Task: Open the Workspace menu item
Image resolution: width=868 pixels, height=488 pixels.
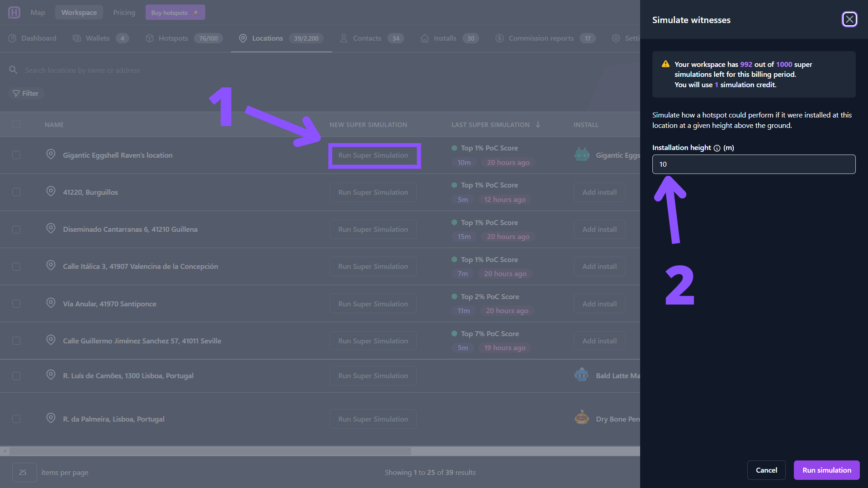Action: 79,13
